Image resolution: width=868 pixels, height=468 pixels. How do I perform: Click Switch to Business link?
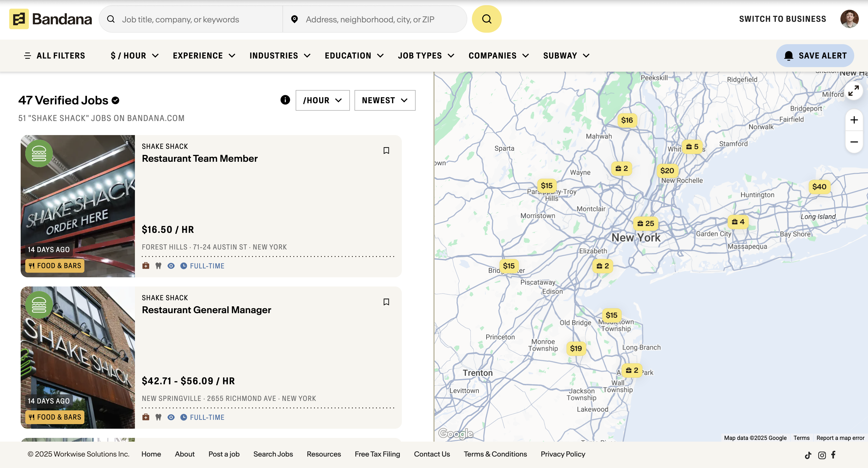(782, 19)
